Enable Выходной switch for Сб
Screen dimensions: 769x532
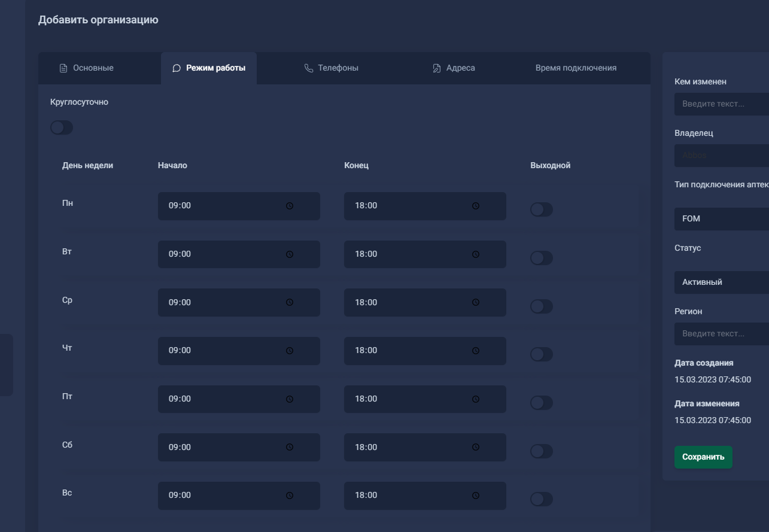click(x=542, y=451)
